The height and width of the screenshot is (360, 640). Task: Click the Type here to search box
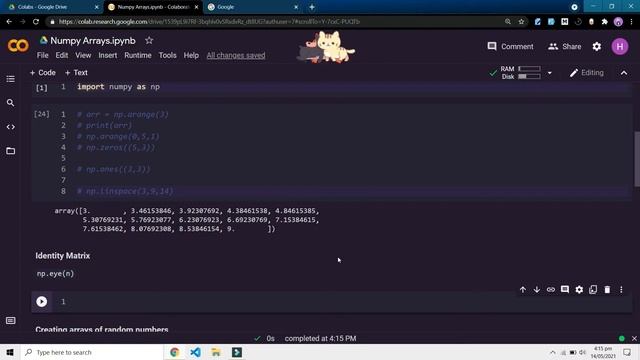coord(92,352)
